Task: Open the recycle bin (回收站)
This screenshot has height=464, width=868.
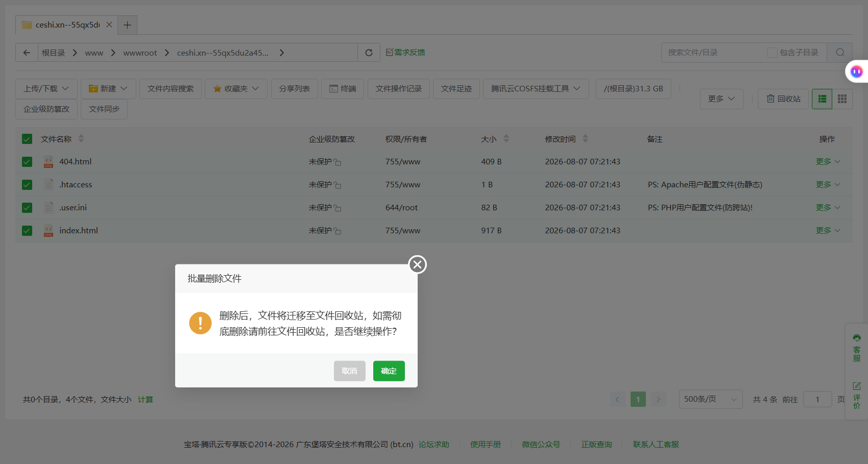Action: (783, 99)
